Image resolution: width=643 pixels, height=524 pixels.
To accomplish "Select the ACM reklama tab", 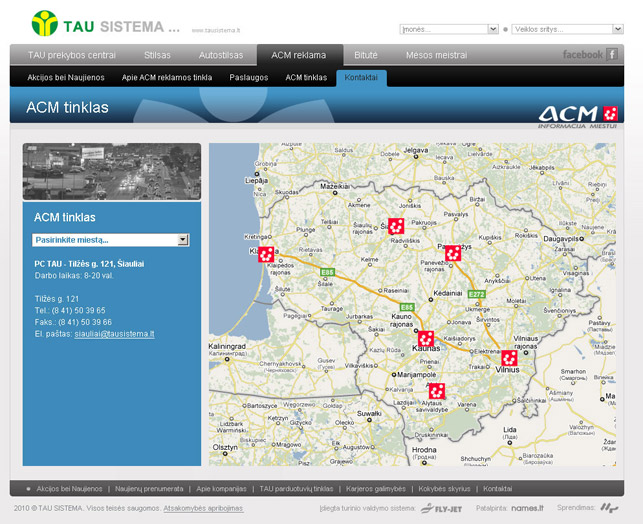I will point(299,55).
